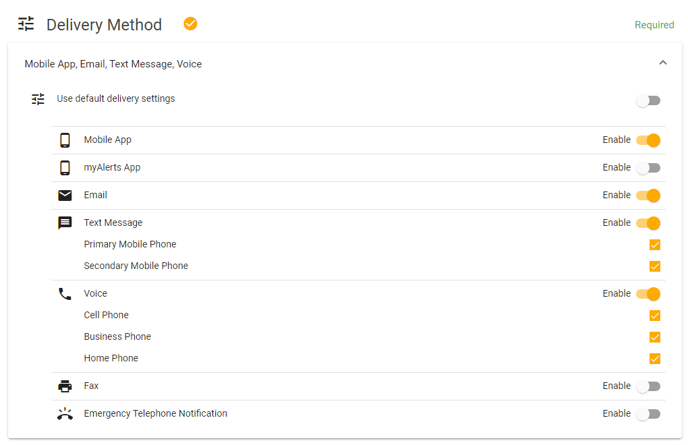Turn off the Text Message toggle
The image size is (688, 445).
(x=648, y=223)
